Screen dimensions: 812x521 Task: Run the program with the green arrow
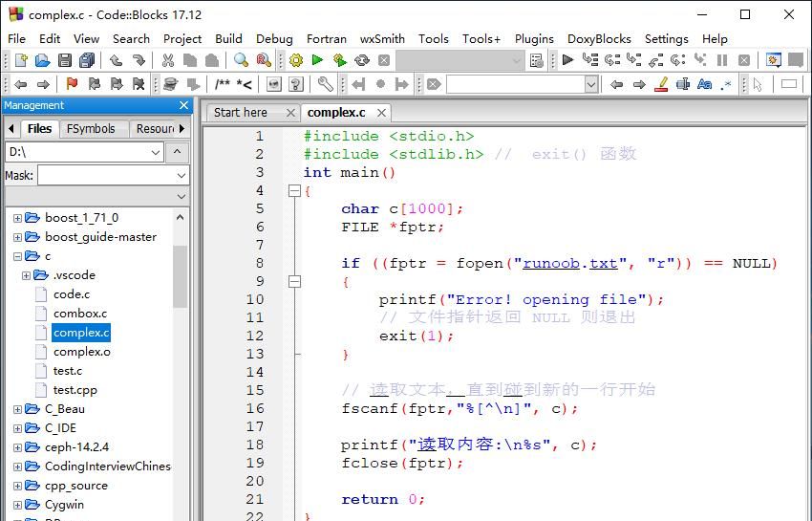tap(317, 60)
